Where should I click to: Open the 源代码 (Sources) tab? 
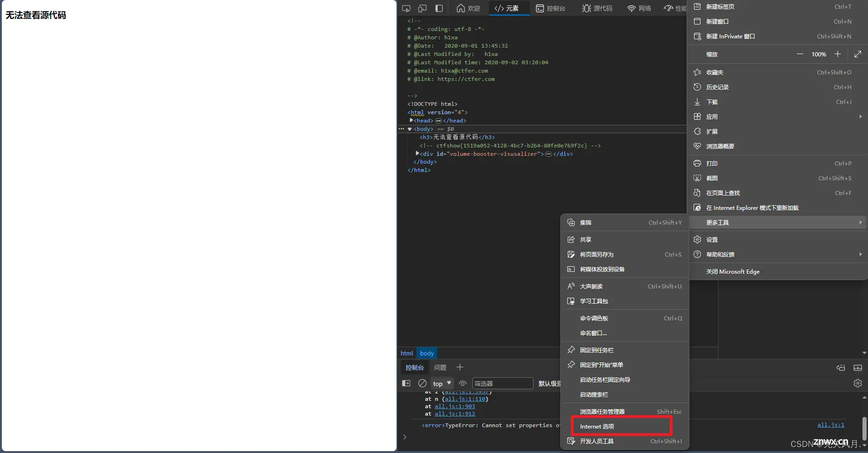(597, 8)
